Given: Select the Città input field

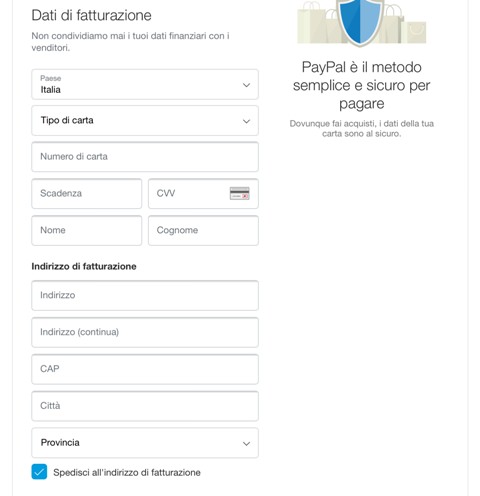Looking at the screenshot, I should pyautogui.click(x=145, y=406).
